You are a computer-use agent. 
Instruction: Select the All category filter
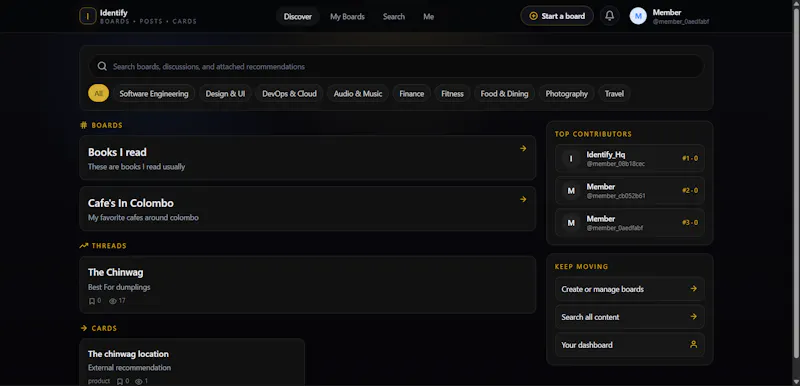click(98, 93)
